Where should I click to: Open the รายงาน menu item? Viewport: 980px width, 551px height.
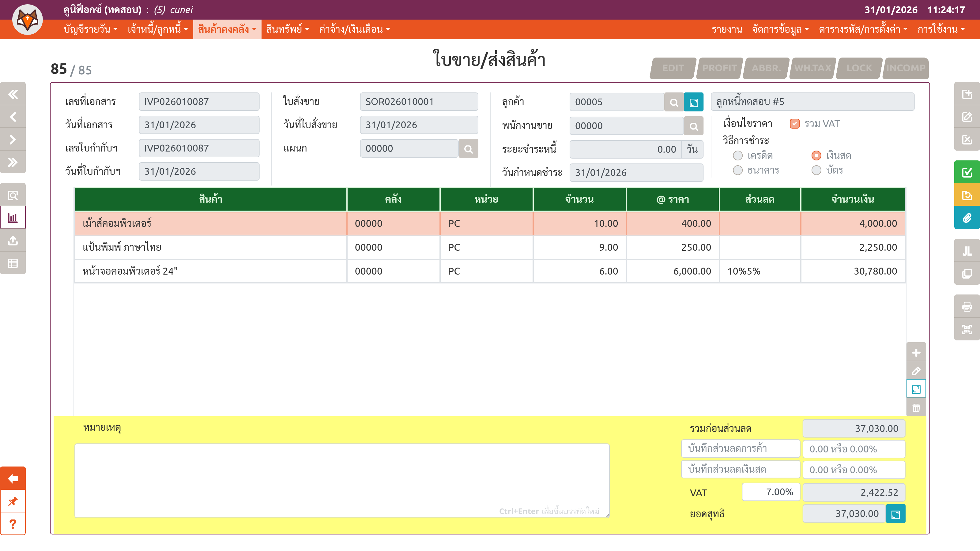pos(727,29)
